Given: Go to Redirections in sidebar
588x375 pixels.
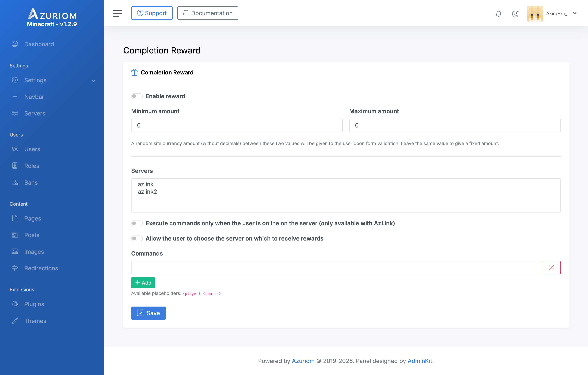Looking at the screenshot, I should coord(41,268).
